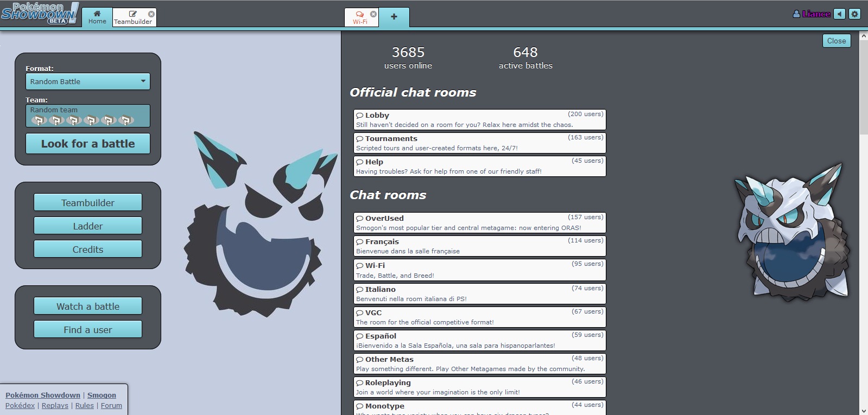Open new room with plus tab
868x415 pixels.
tap(394, 17)
